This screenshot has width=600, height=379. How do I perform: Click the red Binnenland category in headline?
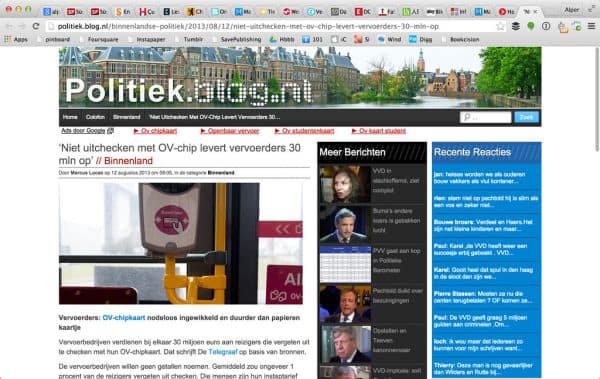tap(128, 161)
